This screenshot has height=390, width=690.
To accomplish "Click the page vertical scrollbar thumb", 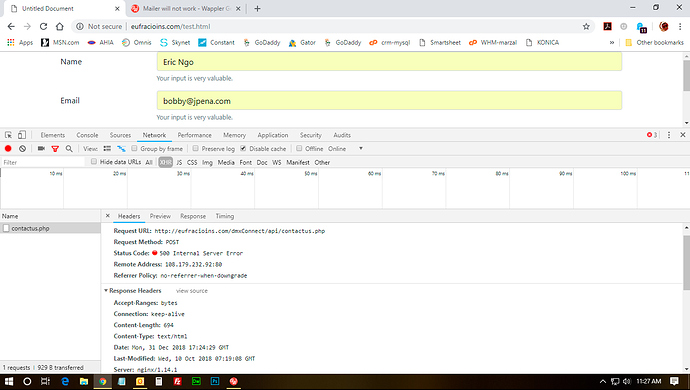I will 686,75.
